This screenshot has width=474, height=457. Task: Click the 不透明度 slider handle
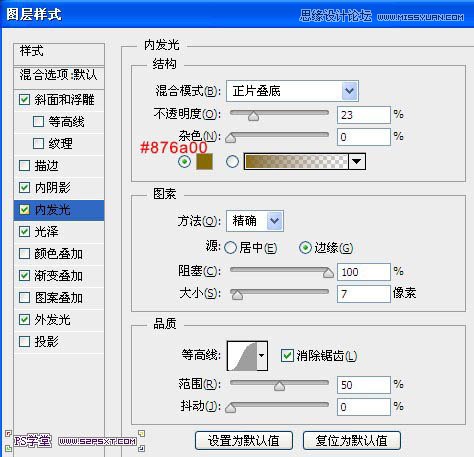pyautogui.click(x=254, y=115)
